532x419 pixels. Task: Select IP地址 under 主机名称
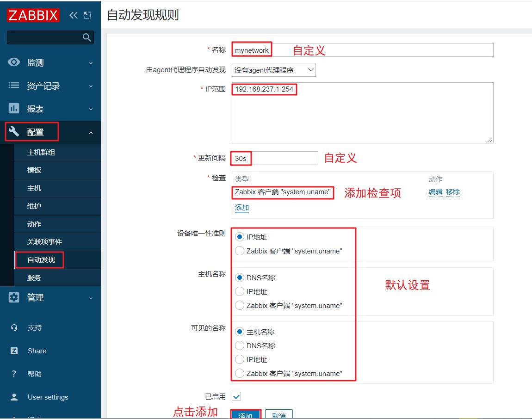240,291
